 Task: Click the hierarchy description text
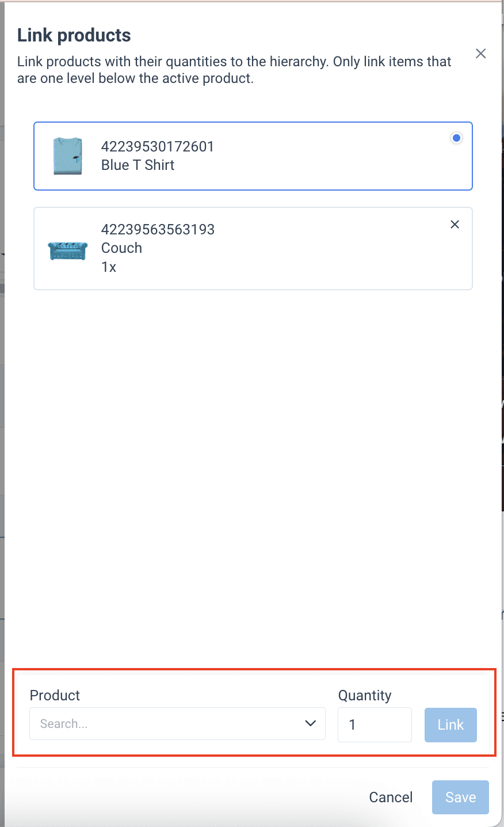[234, 70]
